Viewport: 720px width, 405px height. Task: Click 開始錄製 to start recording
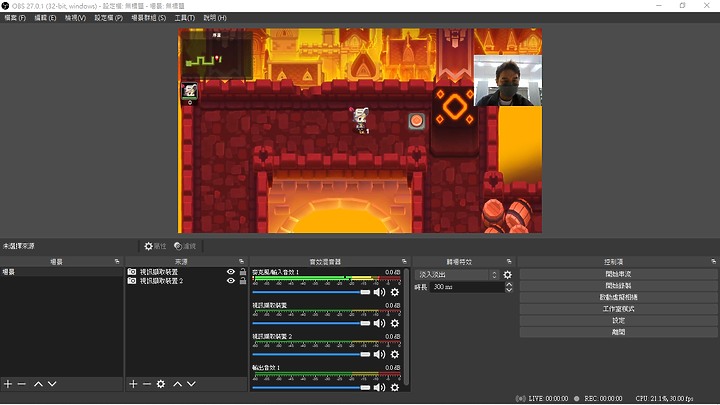pyautogui.click(x=619, y=286)
